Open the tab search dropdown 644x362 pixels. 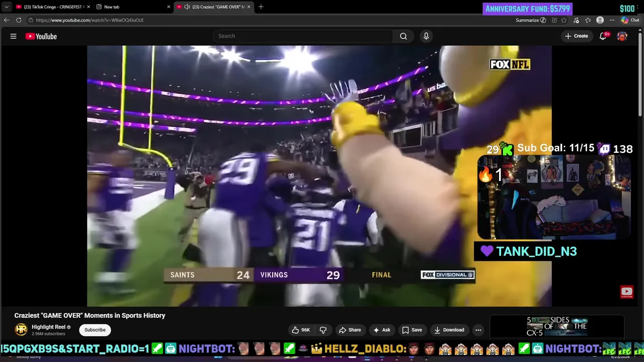[x=6, y=7]
